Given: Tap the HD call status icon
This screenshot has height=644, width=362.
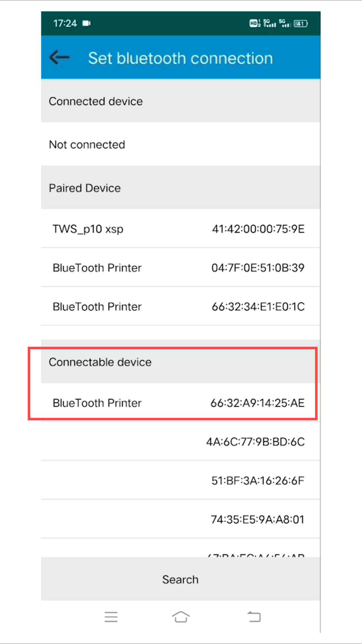Looking at the screenshot, I should coord(255,23).
